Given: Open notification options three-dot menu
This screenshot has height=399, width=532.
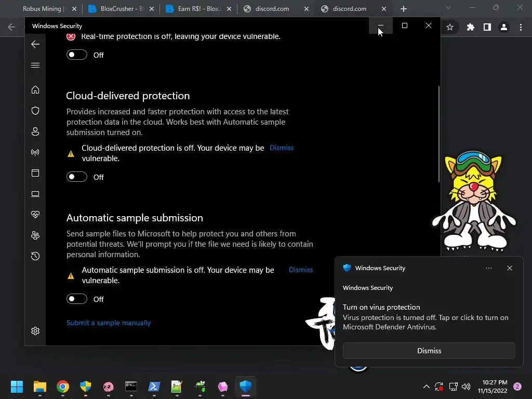Looking at the screenshot, I should pos(488,268).
